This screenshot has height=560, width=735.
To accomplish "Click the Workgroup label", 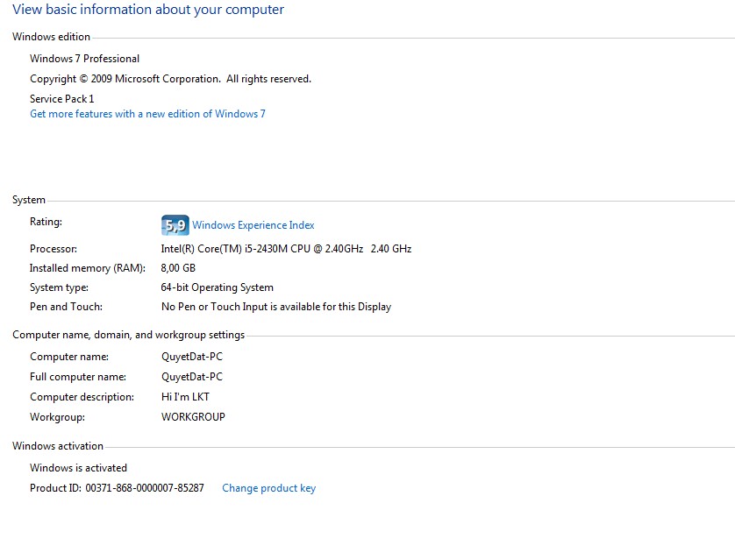I will pos(58,417).
